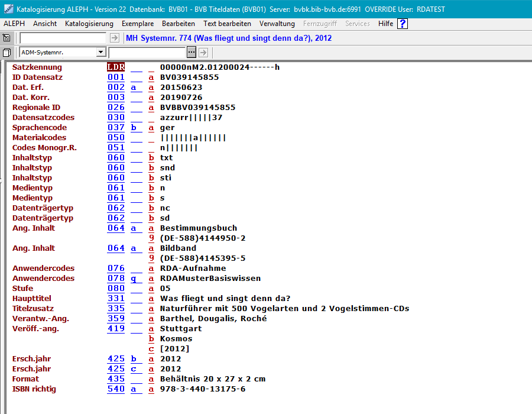Open the Verwaltung menu
This screenshot has height=414, width=532.
click(277, 24)
